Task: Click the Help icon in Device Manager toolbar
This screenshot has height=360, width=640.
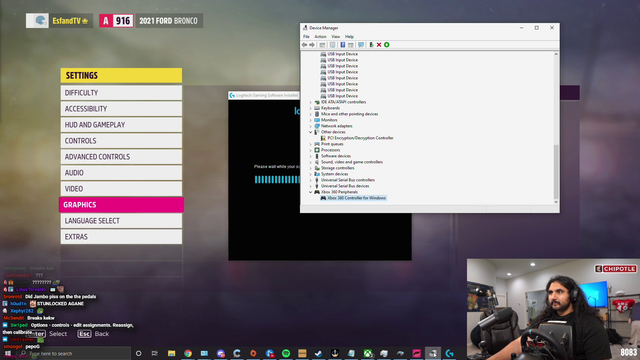Action: (342, 45)
